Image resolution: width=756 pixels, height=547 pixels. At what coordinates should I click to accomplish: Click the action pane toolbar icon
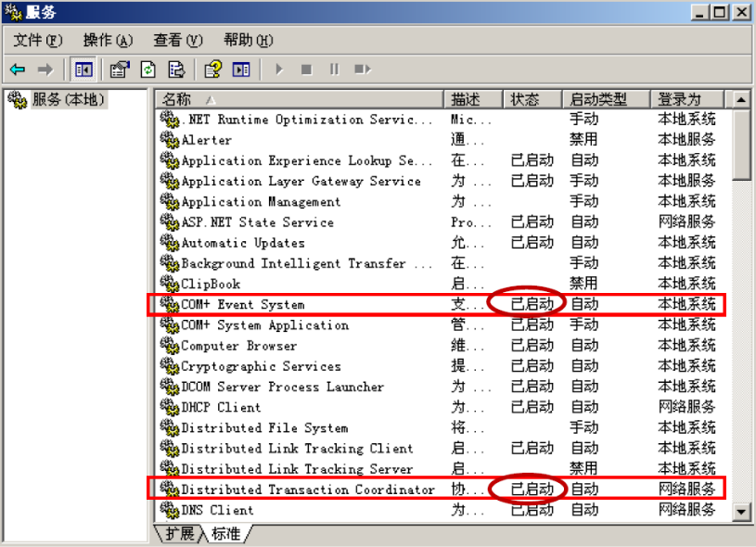(x=241, y=70)
